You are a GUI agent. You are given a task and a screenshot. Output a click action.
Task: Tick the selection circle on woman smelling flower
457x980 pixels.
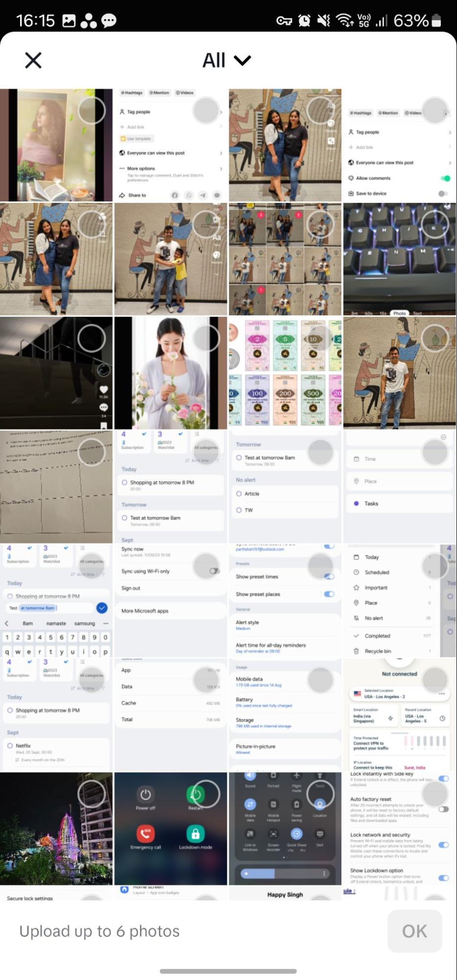pos(206,338)
